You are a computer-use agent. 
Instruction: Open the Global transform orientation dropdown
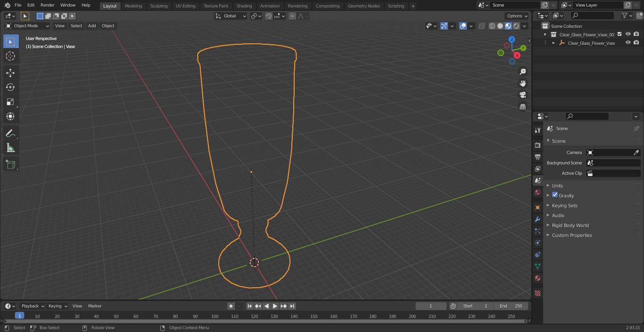[x=231, y=16]
